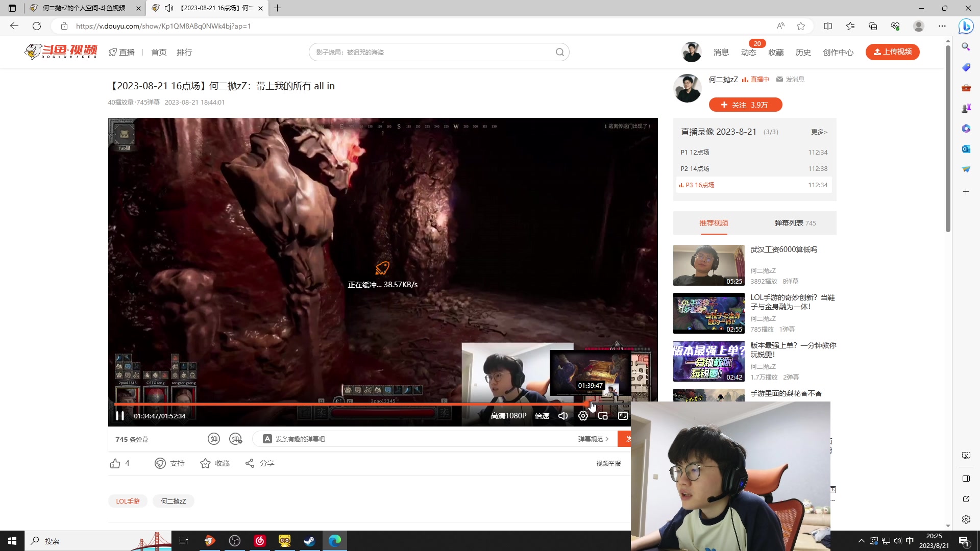This screenshot has width=980, height=551.
Task: Open the 倍速 playback speed menu
Action: [542, 416]
